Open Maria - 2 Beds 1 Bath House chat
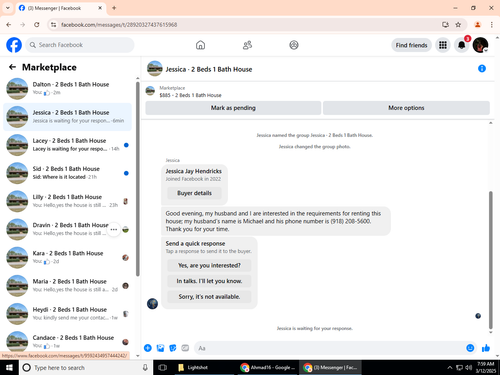Viewport: 500px width, 375px height. click(x=67, y=286)
